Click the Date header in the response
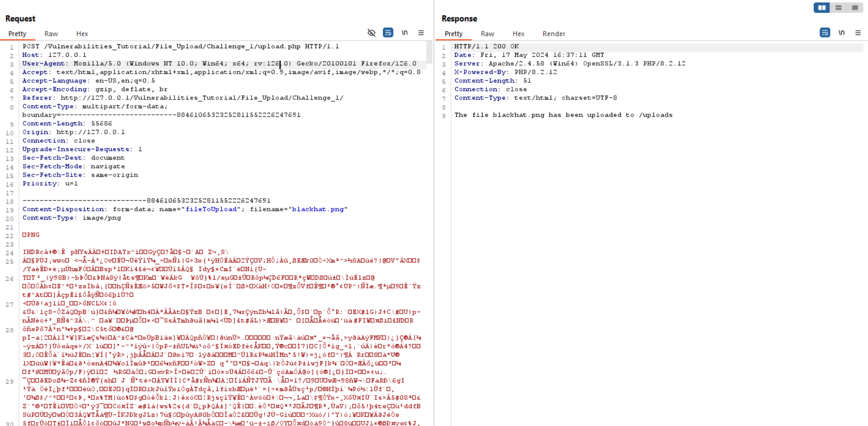The image size is (868, 426). pos(529,55)
